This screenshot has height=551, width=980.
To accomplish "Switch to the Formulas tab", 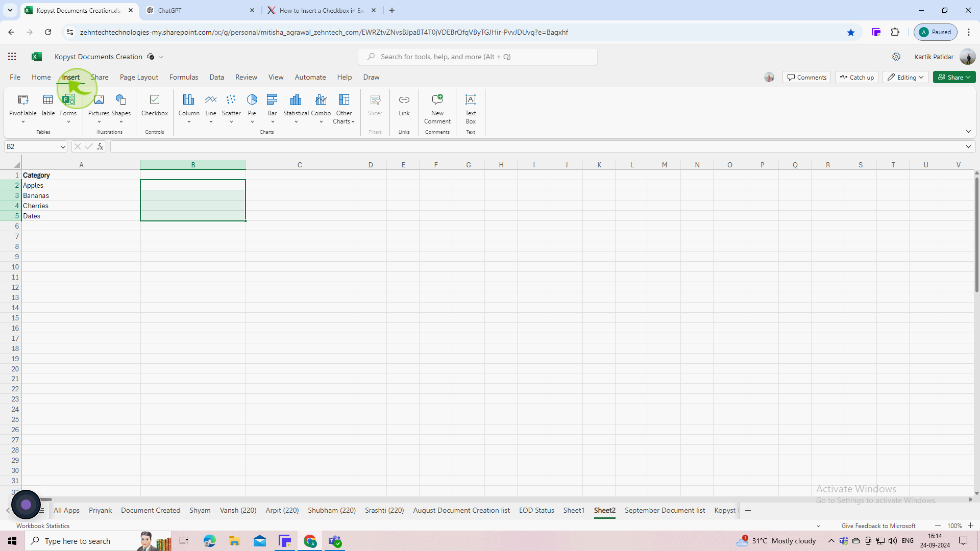I will 184,77.
